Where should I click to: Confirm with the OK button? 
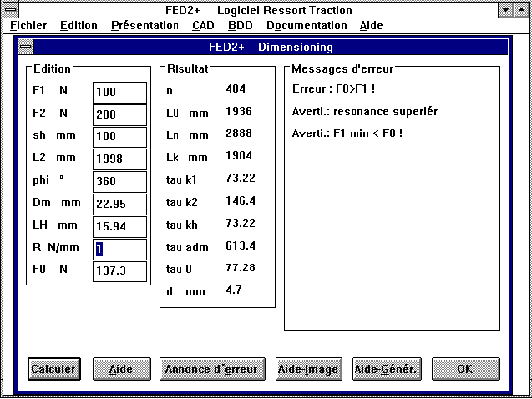click(465, 369)
